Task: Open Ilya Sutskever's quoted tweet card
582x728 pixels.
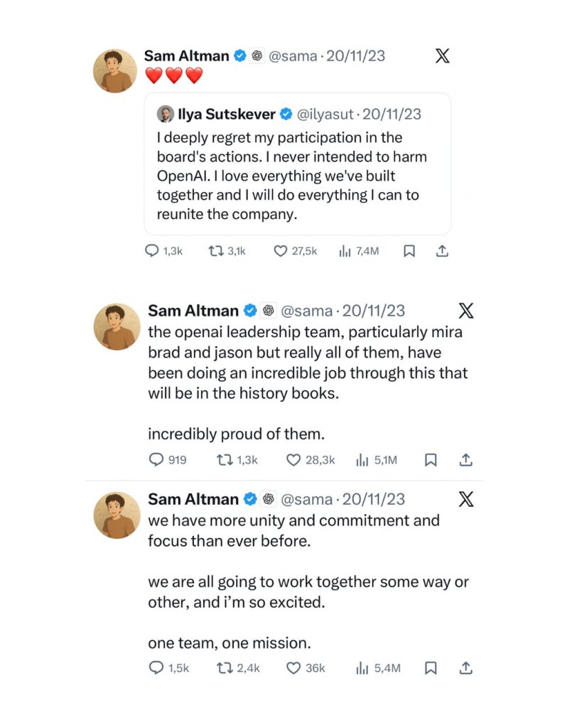Action: [x=297, y=174]
